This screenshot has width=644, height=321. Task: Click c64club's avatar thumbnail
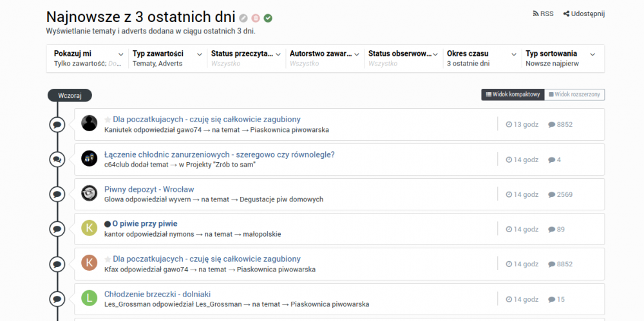click(90, 158)
